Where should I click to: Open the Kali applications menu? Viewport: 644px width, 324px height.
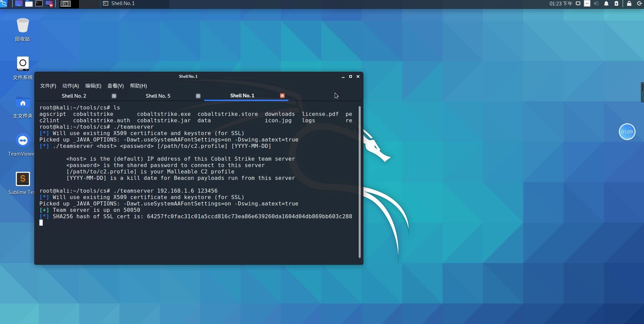point(3,4)
